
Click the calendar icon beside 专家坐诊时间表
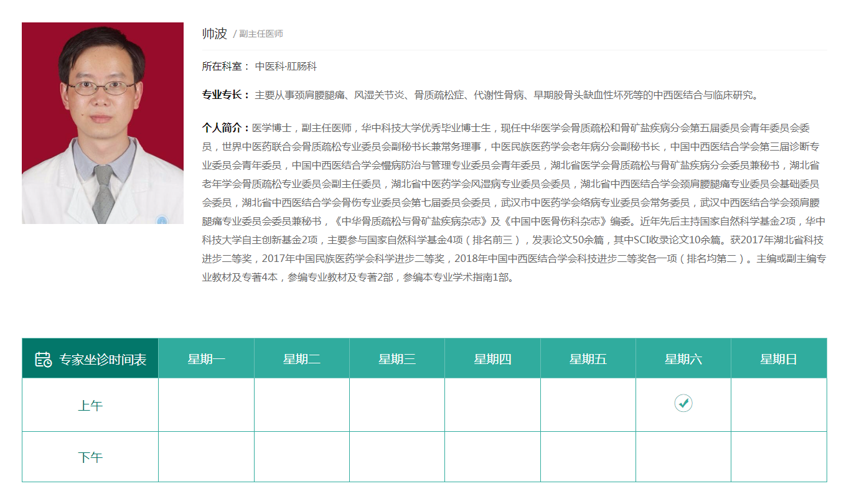(43, 359)
